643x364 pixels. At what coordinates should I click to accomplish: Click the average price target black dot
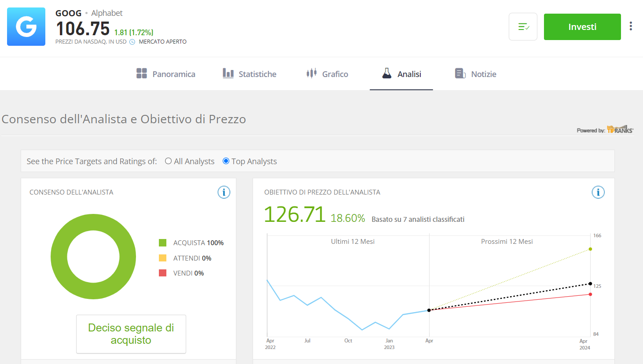590,283
